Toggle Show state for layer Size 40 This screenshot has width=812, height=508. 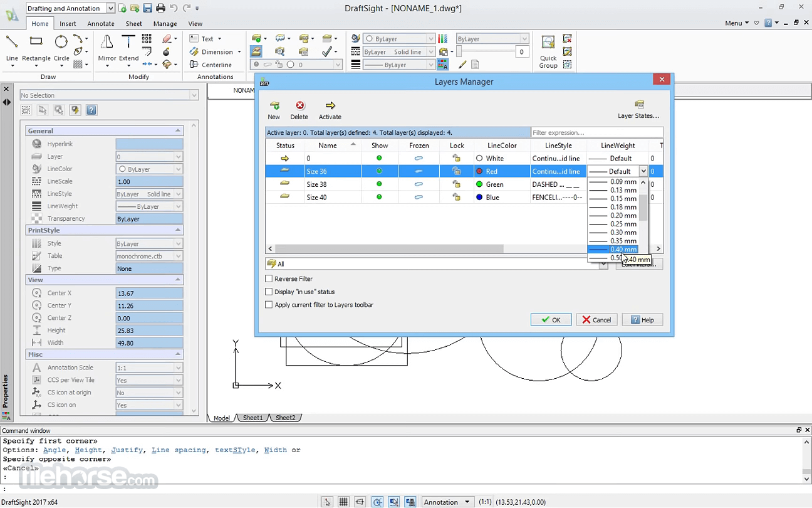tap(379, 197)
